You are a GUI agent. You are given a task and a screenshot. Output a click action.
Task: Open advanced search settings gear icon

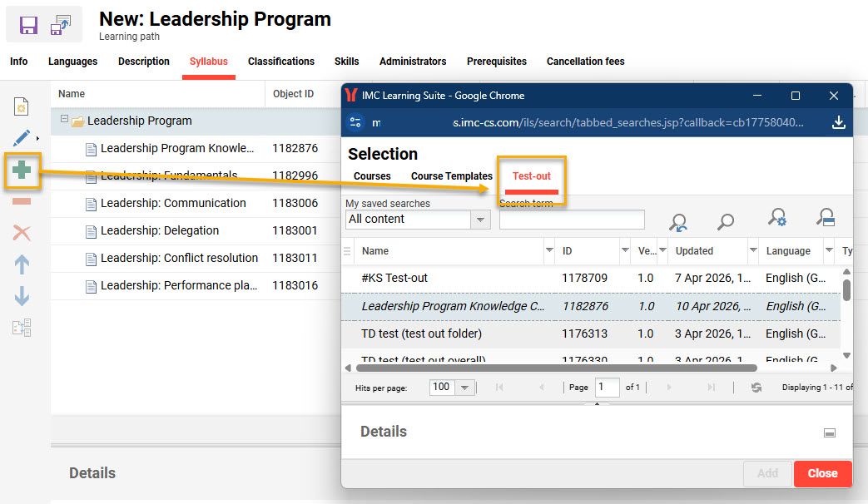[x=776, y=218]
